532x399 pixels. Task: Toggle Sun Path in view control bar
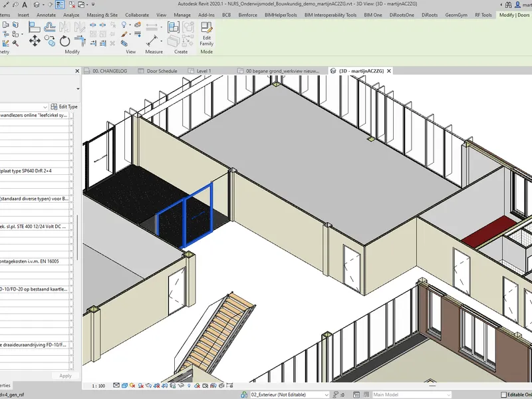point(132,386)
